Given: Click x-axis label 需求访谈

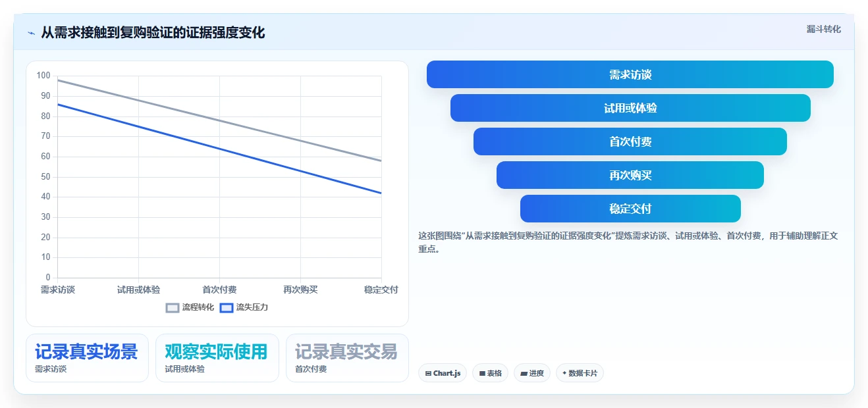Looking at the screenshot, I should coord(58,290).
